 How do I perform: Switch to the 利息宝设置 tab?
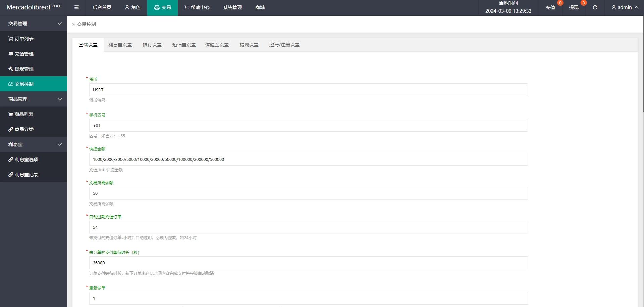[120, 45]
